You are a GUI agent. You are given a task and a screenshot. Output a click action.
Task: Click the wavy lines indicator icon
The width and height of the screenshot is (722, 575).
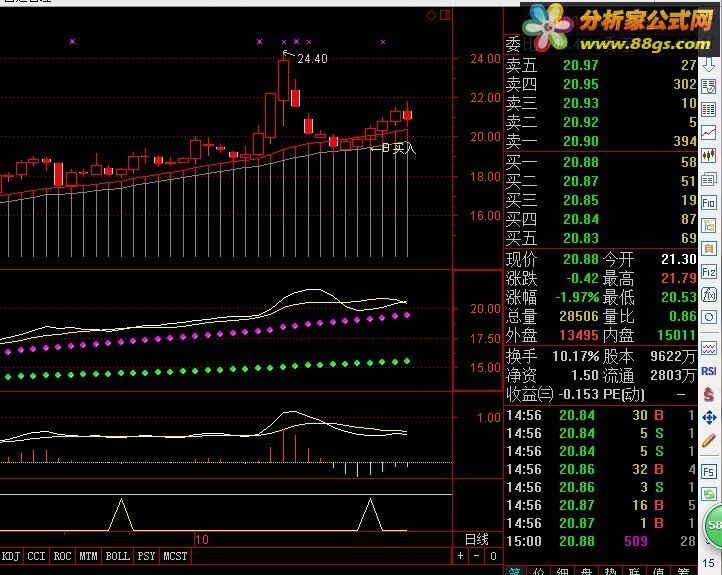[x=709, y=348]
